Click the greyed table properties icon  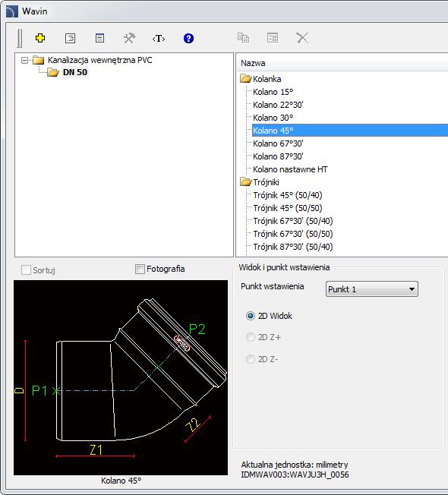pyautogui.click(x=273, y=38)
